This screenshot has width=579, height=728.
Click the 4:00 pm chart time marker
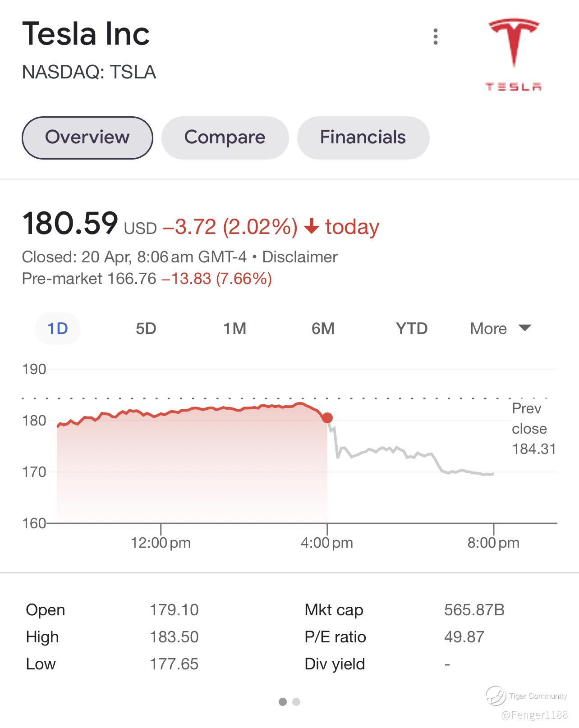(327, 542)
